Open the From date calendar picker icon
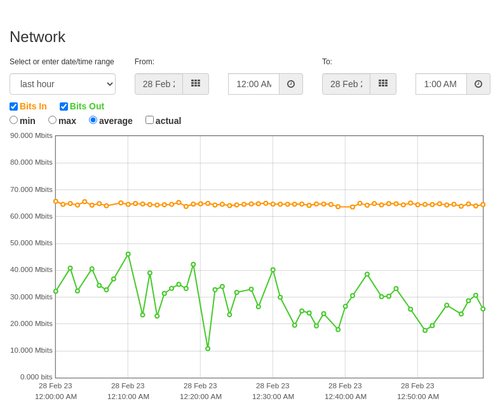Screen dimensions: 500x403 (x=195, y=84)
